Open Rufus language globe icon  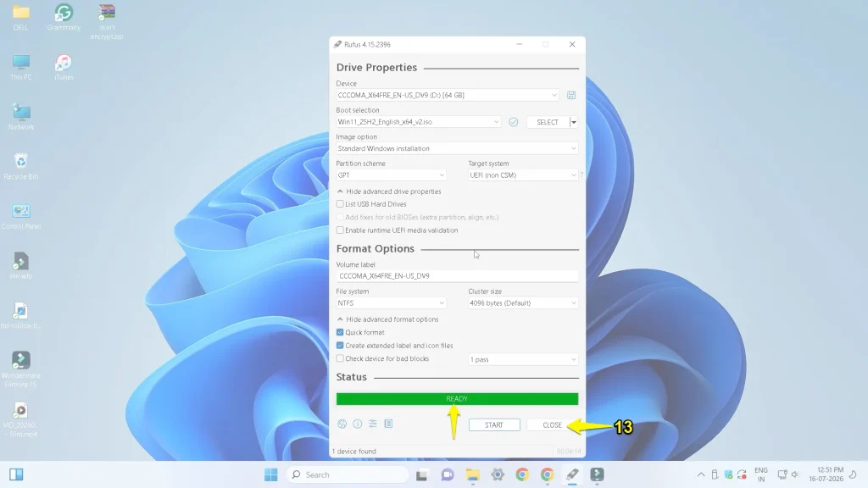(x=342, y=424)
